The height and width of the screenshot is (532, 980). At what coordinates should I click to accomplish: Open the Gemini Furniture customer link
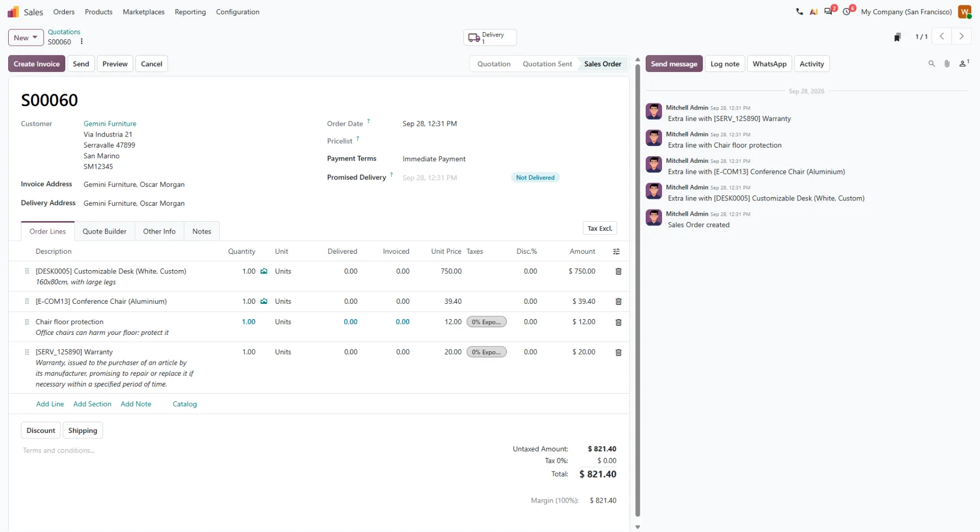(110, 124)
